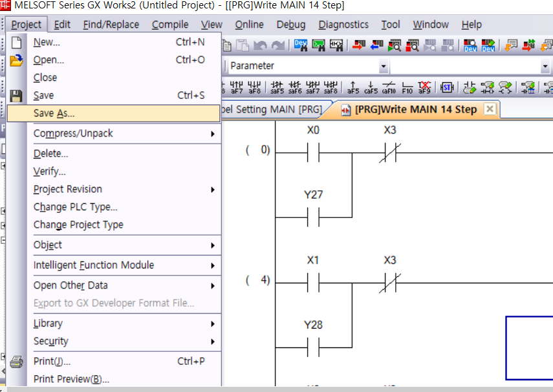Image resolution: width=553 pixels, height=392 pixels.
Task: Click the orange arrow speech bubble icon
Action: point(511,45)
